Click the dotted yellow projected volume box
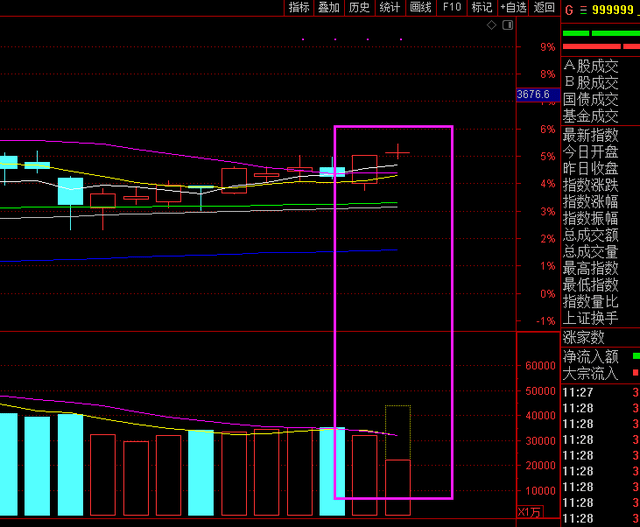 (x=398, y=432)
